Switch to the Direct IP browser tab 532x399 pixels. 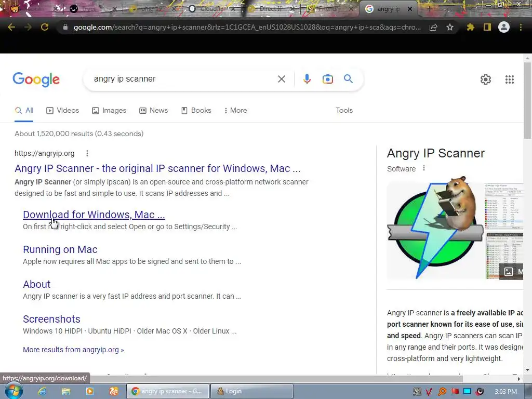[270, 9]
